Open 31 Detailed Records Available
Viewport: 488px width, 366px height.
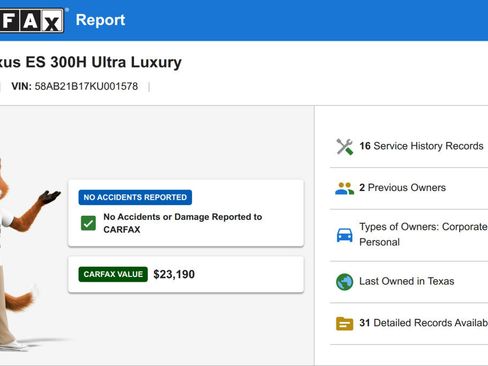(409, 323)
